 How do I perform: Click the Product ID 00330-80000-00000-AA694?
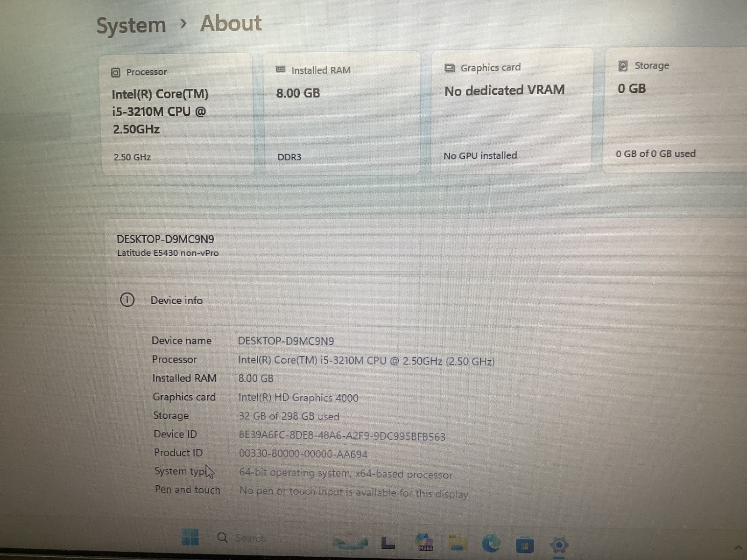(x=303, y=454)
